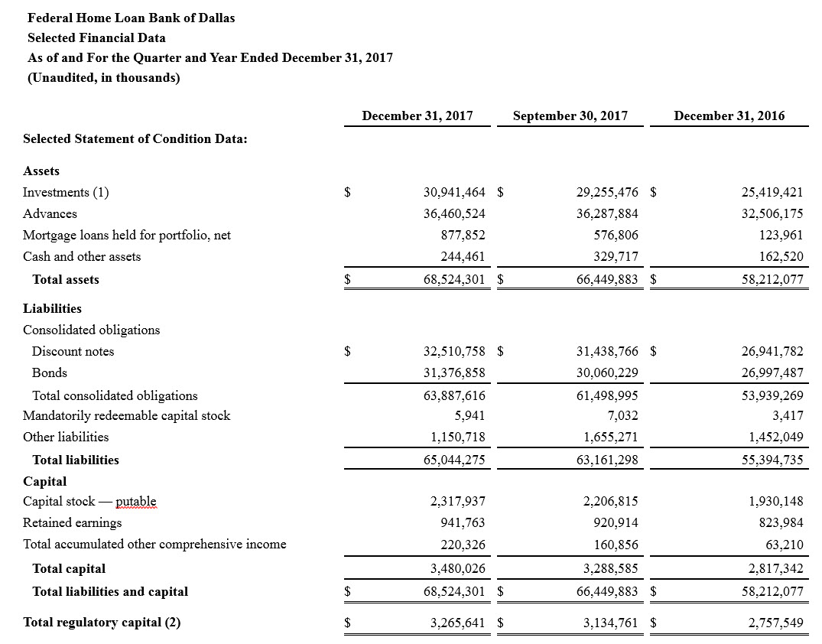Select total consolidated obligations value 61,498,995
822x644 pixels.
(608, 396)
